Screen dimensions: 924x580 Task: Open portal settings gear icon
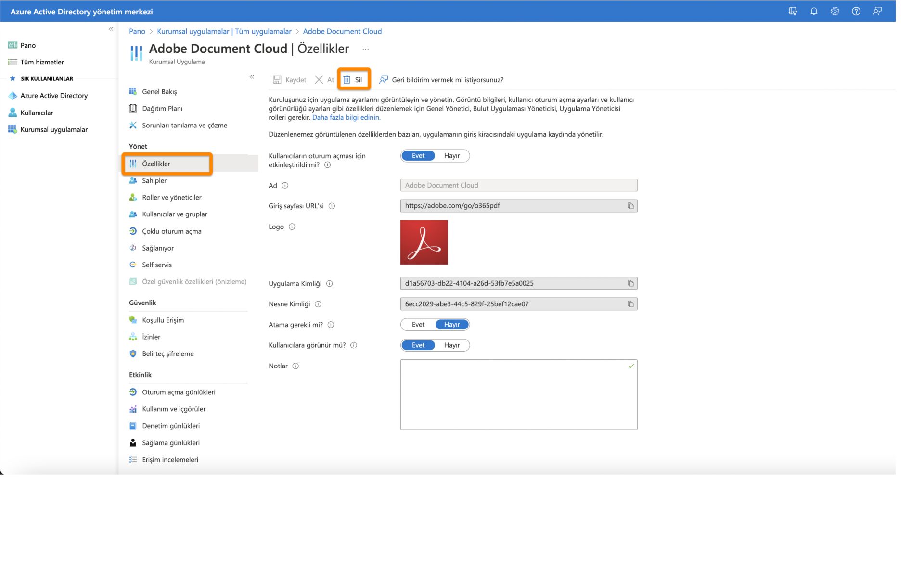click(835, 11)
